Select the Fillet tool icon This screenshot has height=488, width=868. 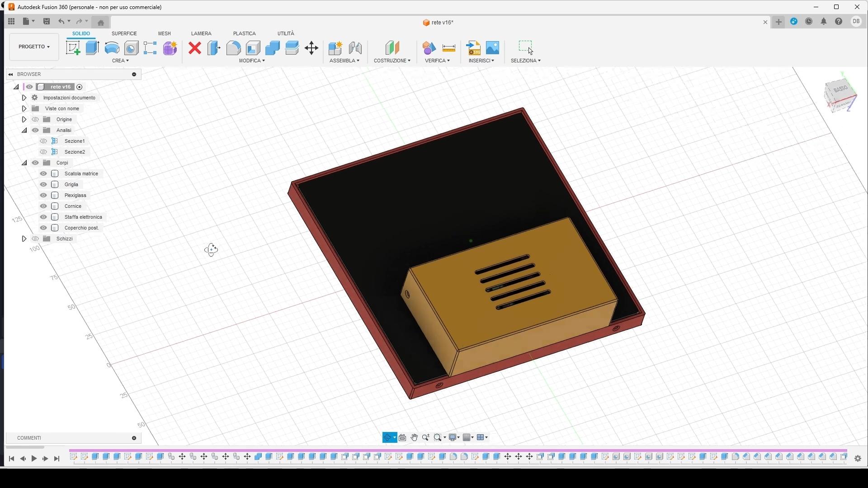tap(234, 48)
